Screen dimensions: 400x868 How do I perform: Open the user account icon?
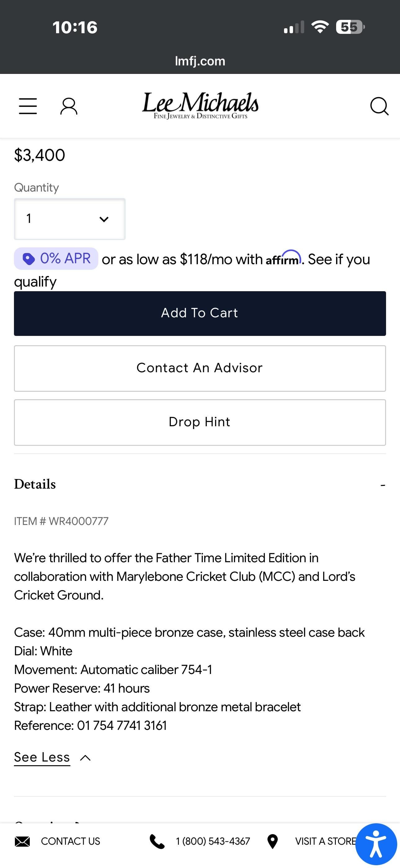[69, 106]
